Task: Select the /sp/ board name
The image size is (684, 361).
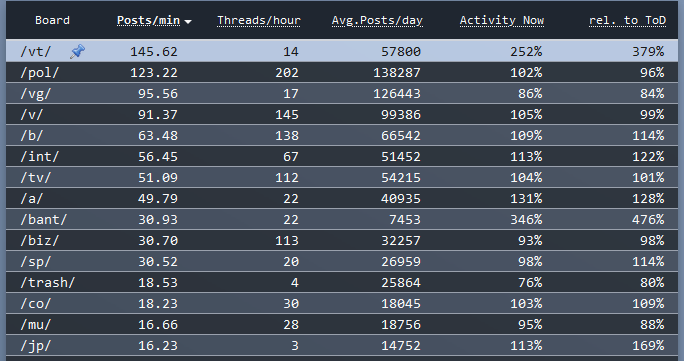Action: [36, 261]
